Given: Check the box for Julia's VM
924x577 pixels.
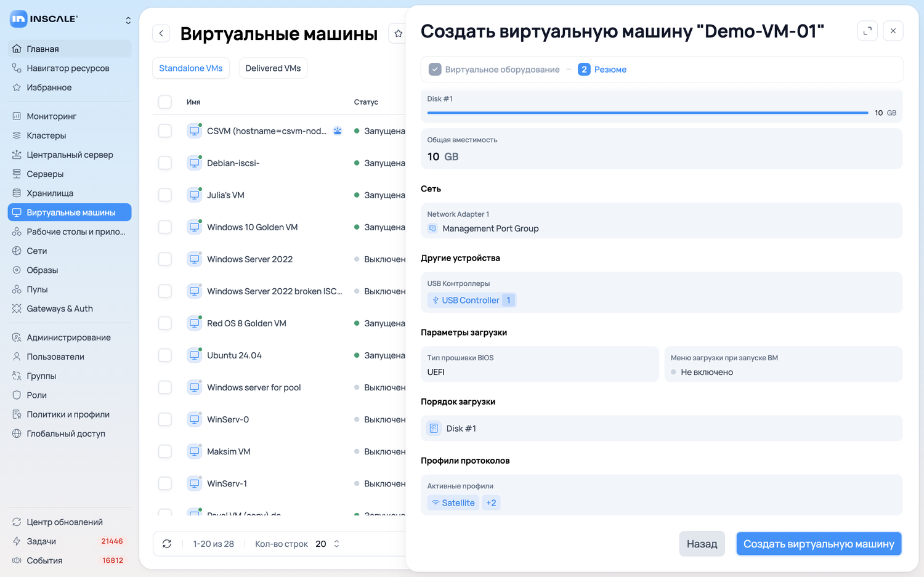Looking at the screenshot, I should tap(165, 195).
